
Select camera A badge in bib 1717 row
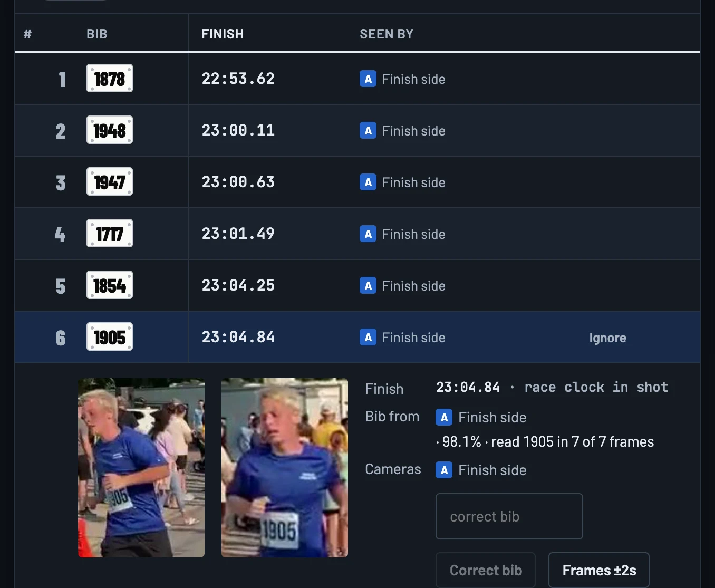pos(368,234)
